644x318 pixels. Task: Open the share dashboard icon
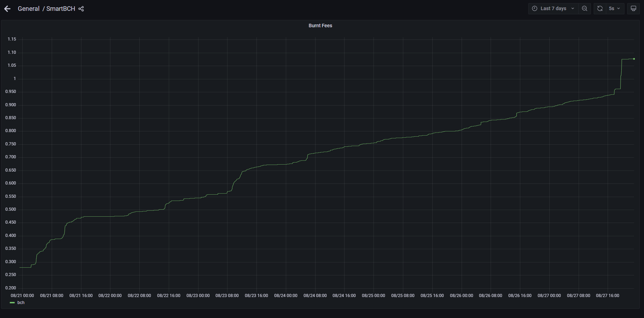(81, 9)
